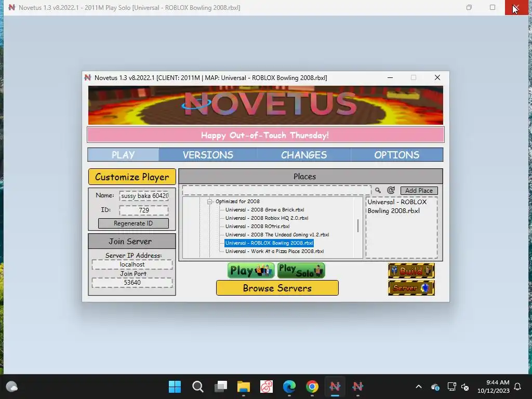Viewport: 532px width, 399px height.
Task: Open taskbar Search
Action: point(198,387)
